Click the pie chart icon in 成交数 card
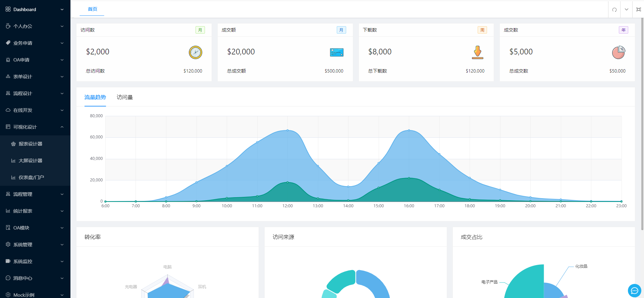This screenshot has width=644, height=298. [619, 52]
